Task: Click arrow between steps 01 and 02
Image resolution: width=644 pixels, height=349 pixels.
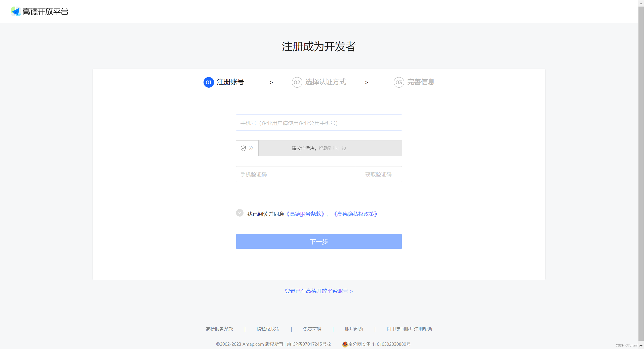Action: [271, 83]
